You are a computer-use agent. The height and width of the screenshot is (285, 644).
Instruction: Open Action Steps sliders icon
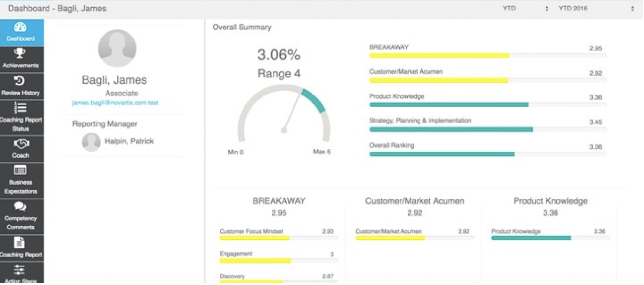pos(20,270)
